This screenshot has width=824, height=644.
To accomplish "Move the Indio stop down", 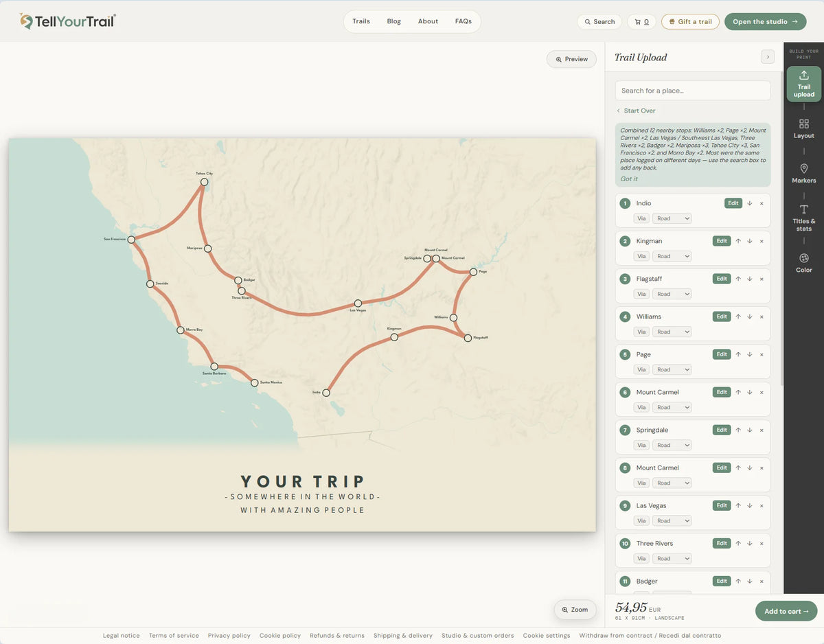I will point(750,203).
